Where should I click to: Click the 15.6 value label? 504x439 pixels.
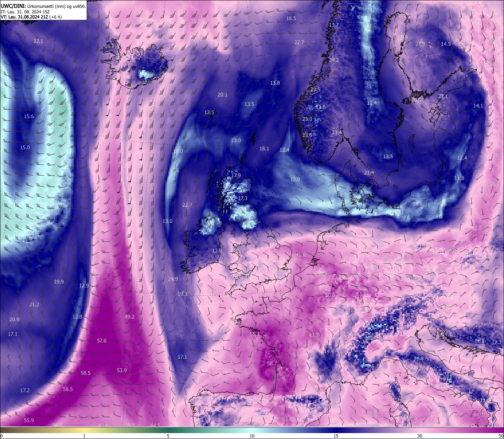pyautogui.click(x=29, y=117)
